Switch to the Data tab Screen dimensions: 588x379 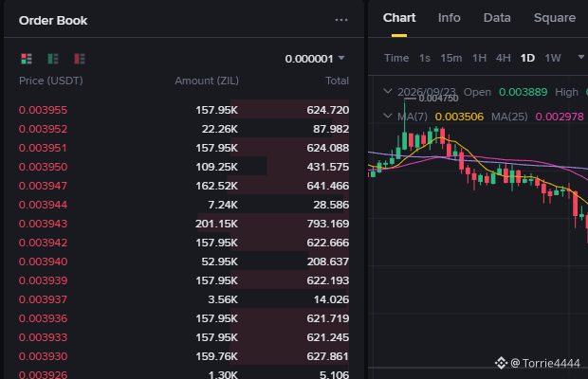497,18
